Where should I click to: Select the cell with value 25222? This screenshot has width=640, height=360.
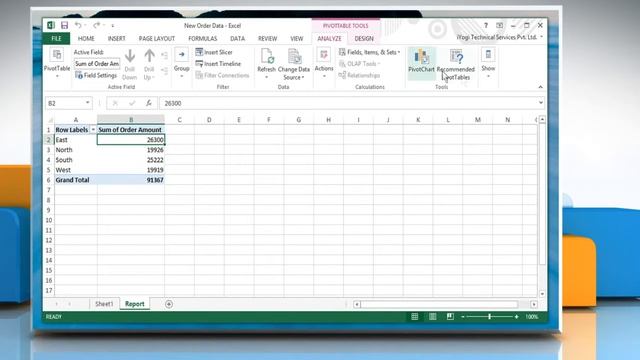(x=131, y=160)
